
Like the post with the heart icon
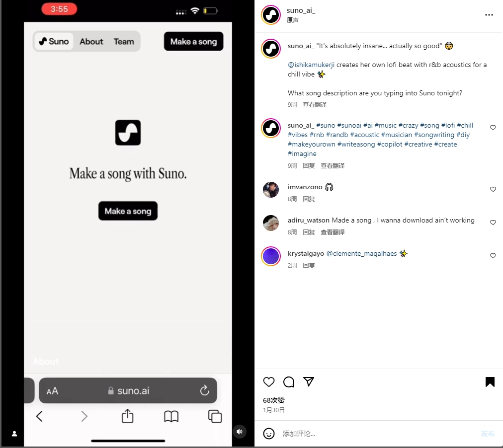pos(268,382)
